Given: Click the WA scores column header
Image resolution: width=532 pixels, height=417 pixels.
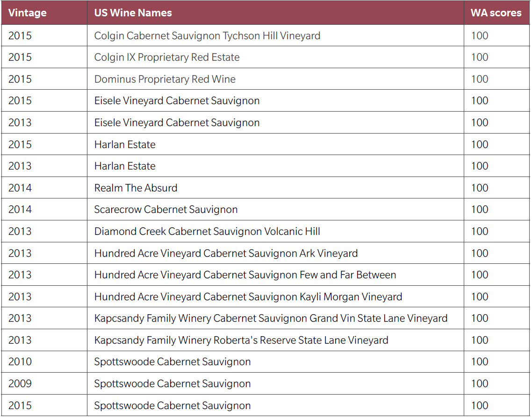Looking at the screenshot, I should click(496, 13).
